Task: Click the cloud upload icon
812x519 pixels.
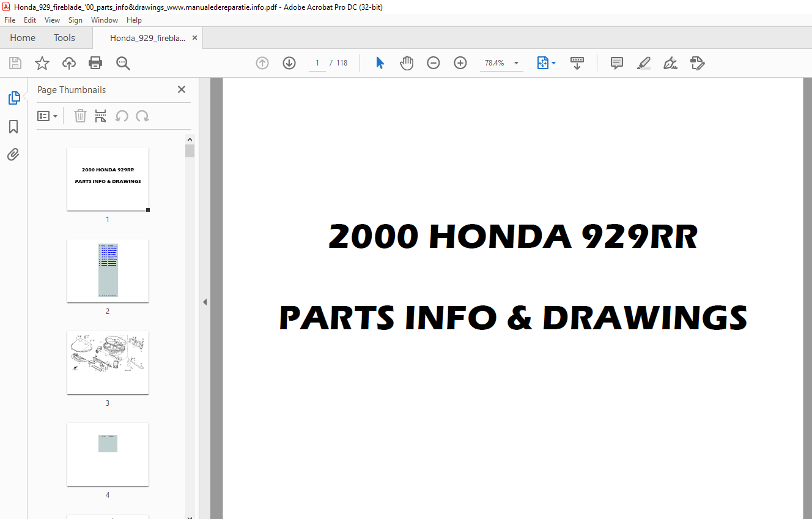Action: pyautogui.click(x=69, y=63)
